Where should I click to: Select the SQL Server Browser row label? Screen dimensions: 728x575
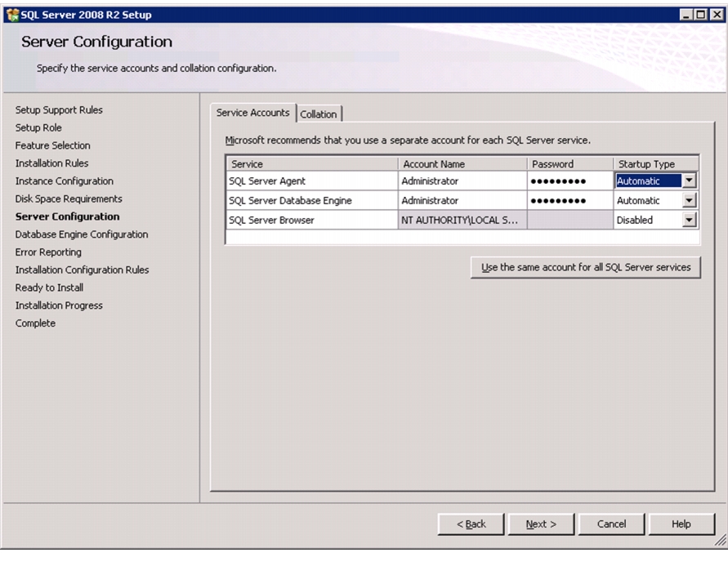click(x=271, y=220)
